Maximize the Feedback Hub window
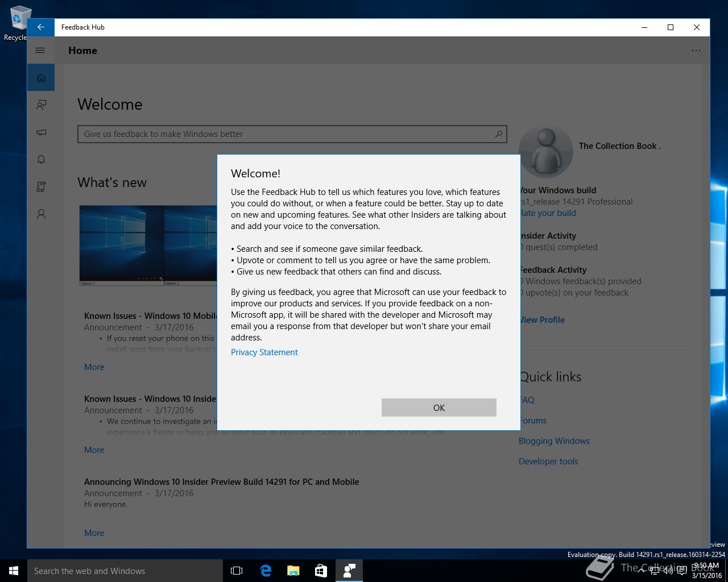 click(671, 27)
